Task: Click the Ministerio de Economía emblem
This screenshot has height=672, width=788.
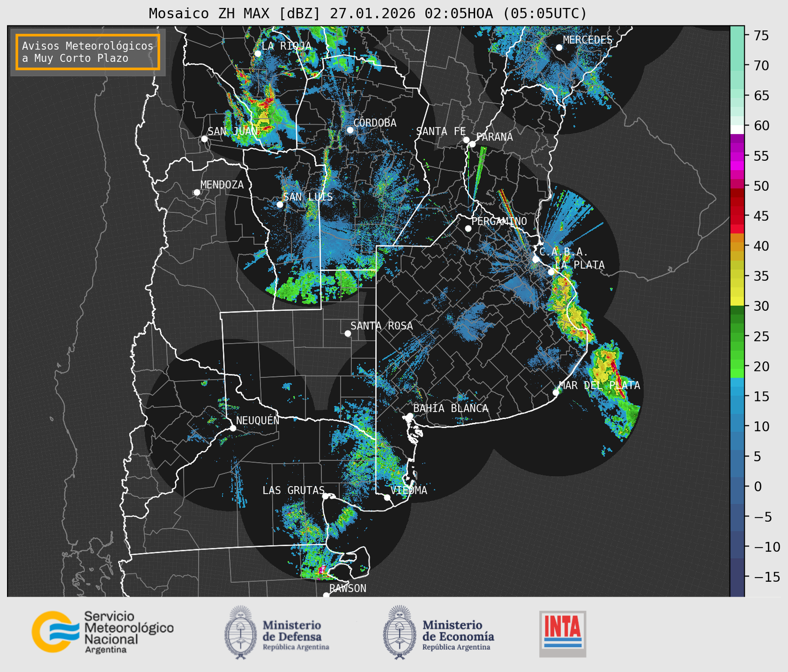Action: (399, 632)
